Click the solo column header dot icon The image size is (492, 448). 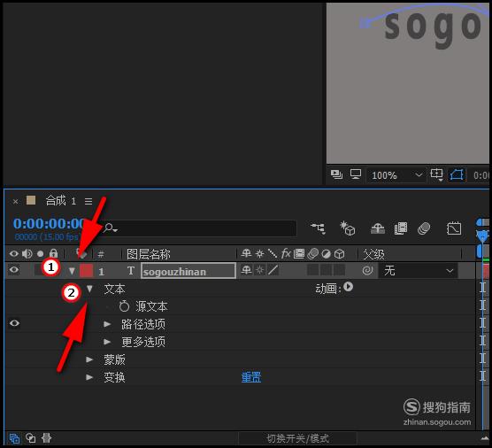pos(40,254)
